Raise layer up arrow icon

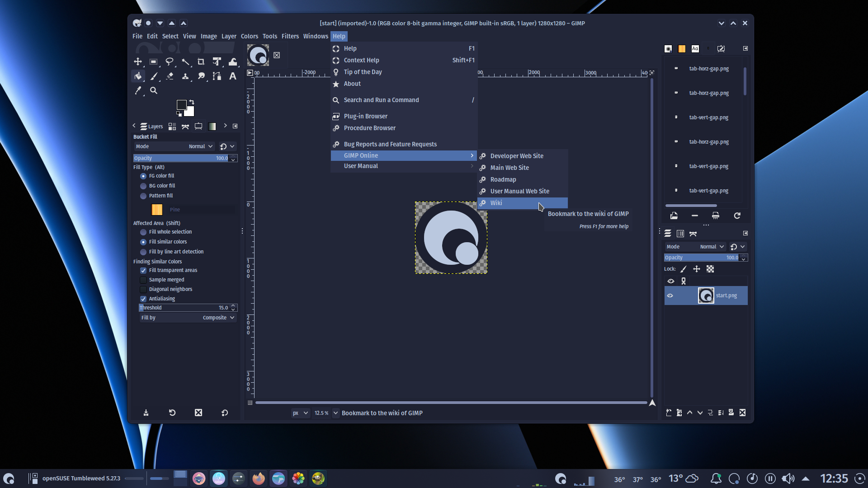[689, 413]
